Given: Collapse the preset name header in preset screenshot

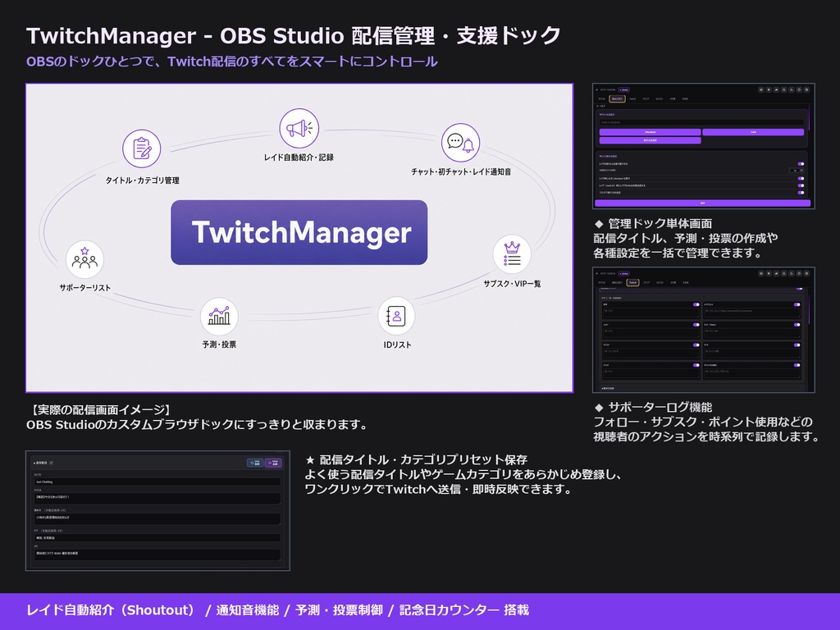Looking at the screenshot, I should [x=40, y=463].
